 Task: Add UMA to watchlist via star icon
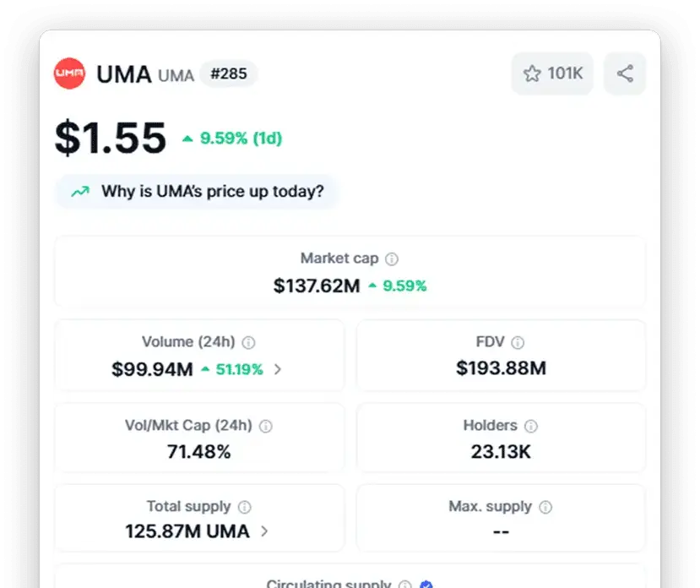coord(532,73)
